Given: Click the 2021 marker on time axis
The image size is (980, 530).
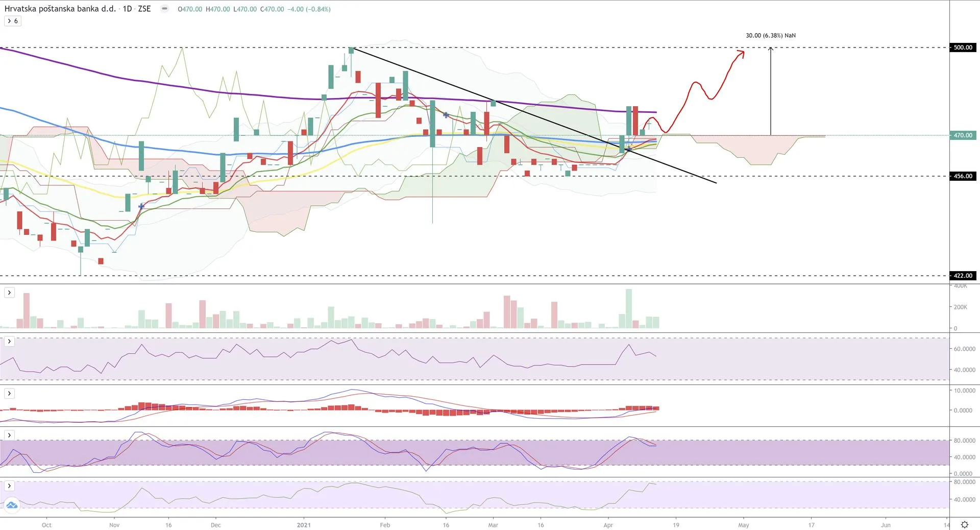Looking at the screenshot, I should [304, 525].
